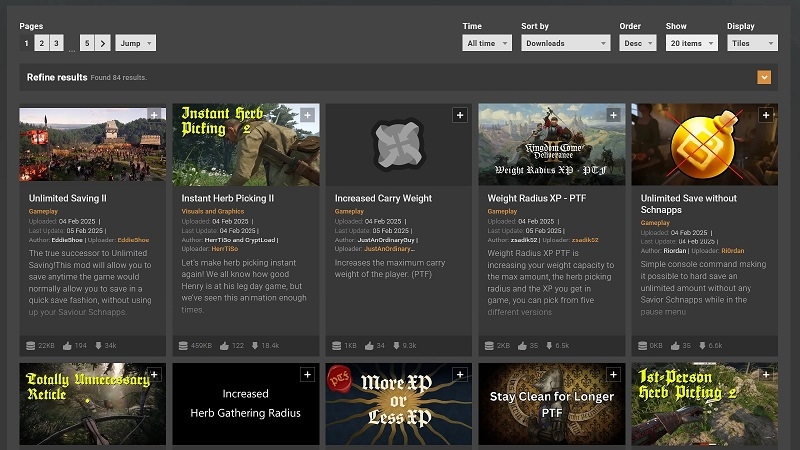800x450 pixels.
Task: Open the Show 20 items dropdown
Action: [x=690, y=43]
